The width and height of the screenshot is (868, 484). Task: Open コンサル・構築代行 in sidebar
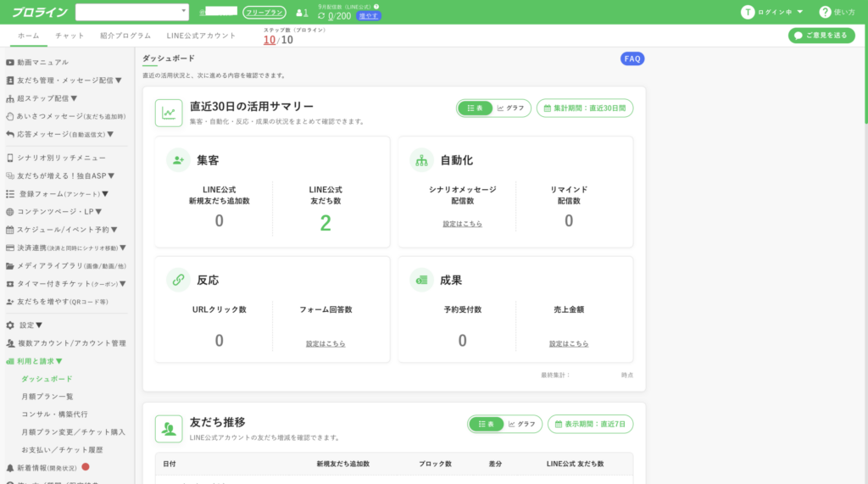[55, 414]
